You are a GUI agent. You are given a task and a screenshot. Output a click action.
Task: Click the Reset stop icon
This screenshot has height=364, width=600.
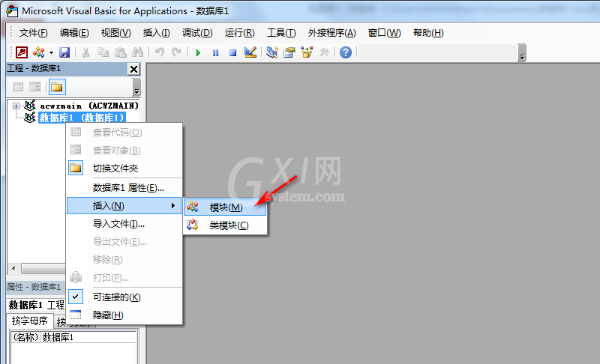pyautogui.click(x=232, y=52)
